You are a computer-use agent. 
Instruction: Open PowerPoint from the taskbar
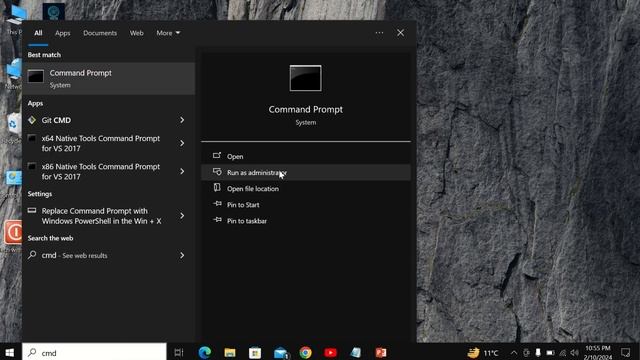381,353
